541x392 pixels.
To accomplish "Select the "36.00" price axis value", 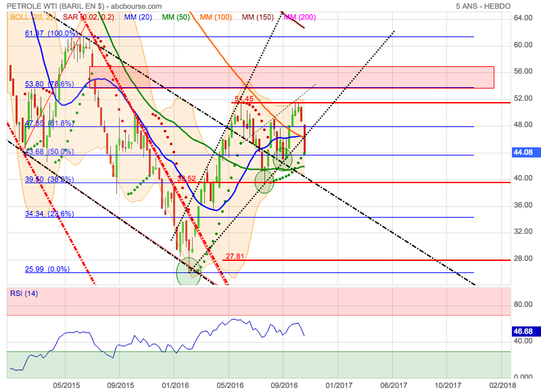I will (x=523, y=205).
